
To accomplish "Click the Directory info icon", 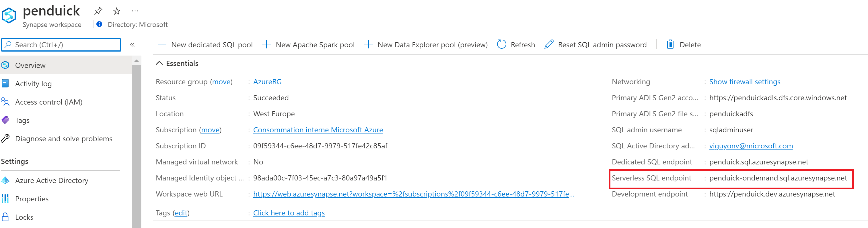I will point(99,24).
